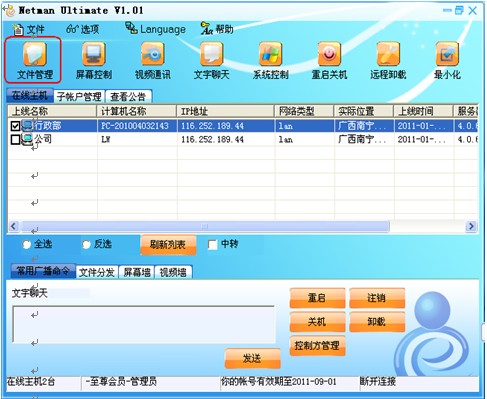Click the 发送 send button
487x399 pixels.
(x=252, y=359)
